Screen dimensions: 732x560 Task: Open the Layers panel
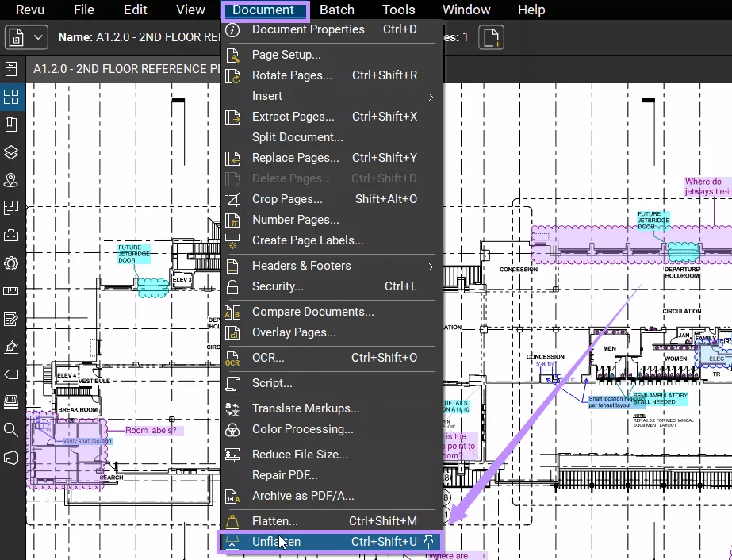(11, 152)
